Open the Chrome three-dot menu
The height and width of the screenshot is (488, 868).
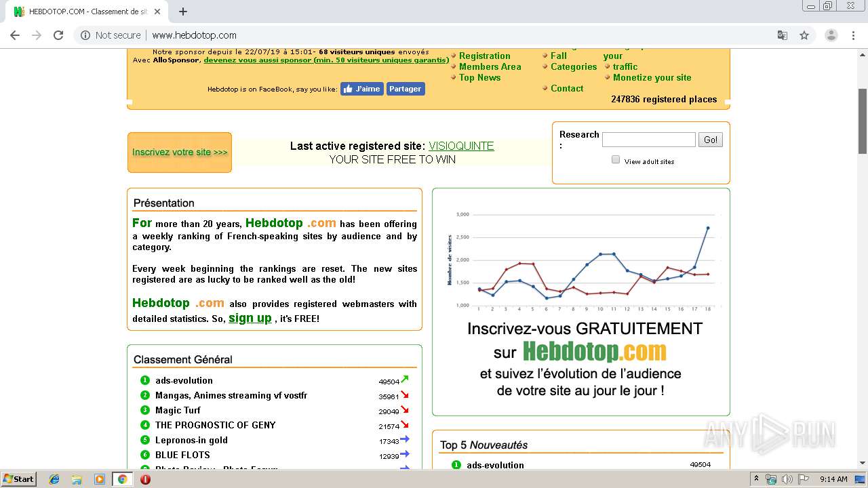point(853,35)
